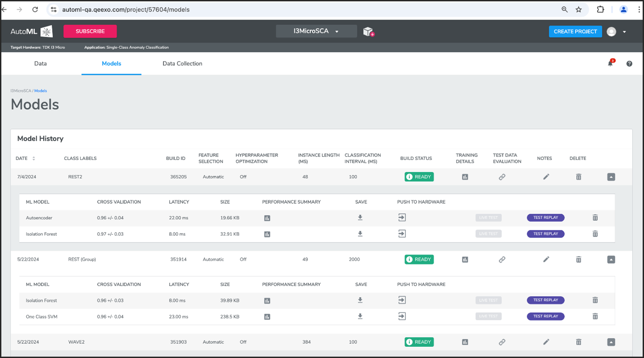Viewport: 644px width, 358px height.
Task: Delete the Autoencoder model row
Action: (x=595, y=218)
